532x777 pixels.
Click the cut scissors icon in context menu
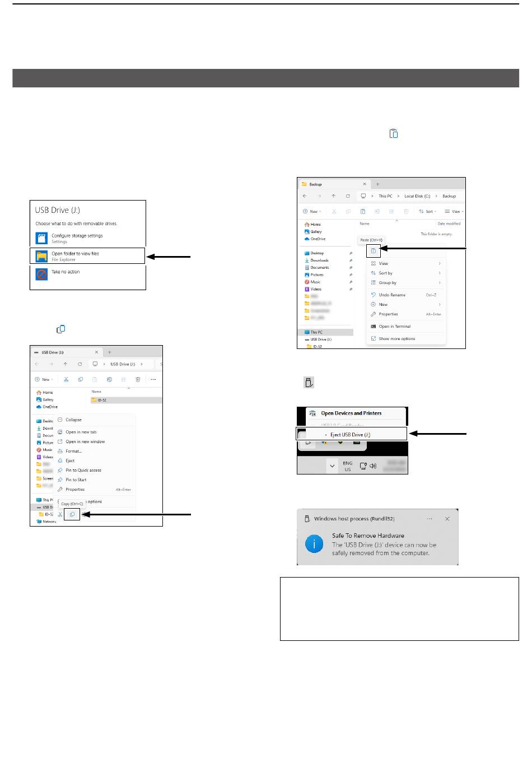[60, 514]
